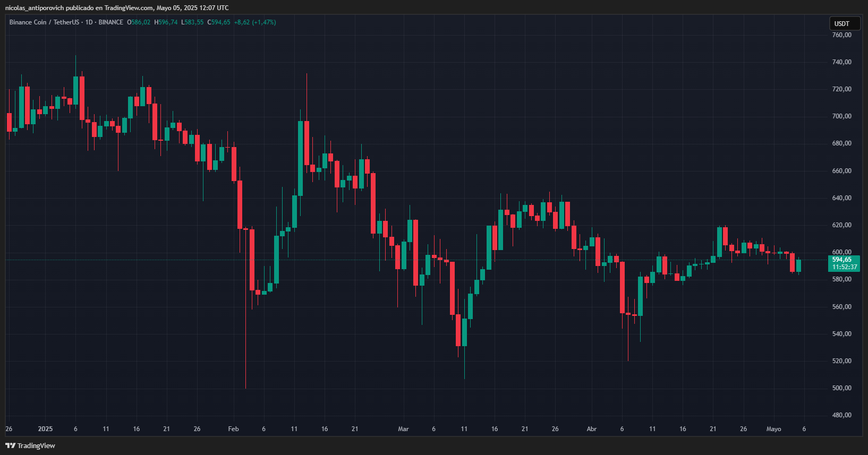Click the 2025 label on time axis
Screen dimensions: 868x455
coord(46,429)
